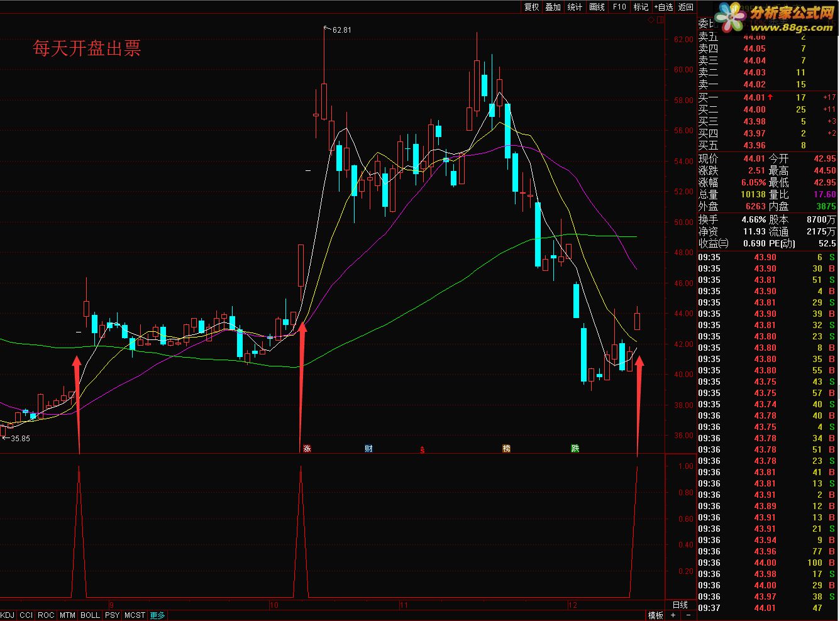Click the split-window square icon
This screenshot has height=621, width=840.
click(660, 20)
